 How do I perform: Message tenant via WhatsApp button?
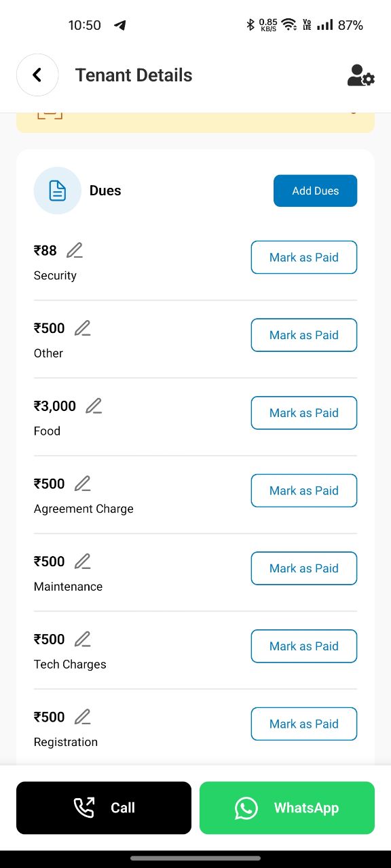[287, 808]
